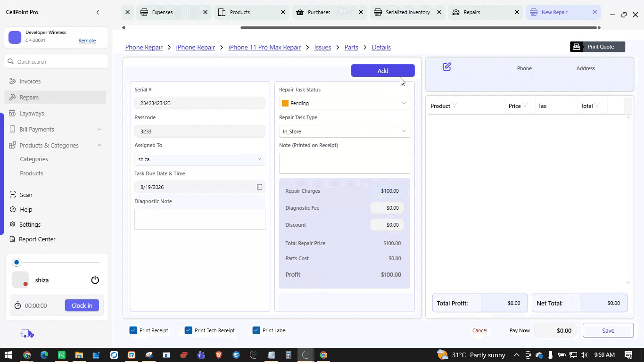Open the Repair Task Type dropdown
Screen dimensions: 644x362
click(345, 132)
